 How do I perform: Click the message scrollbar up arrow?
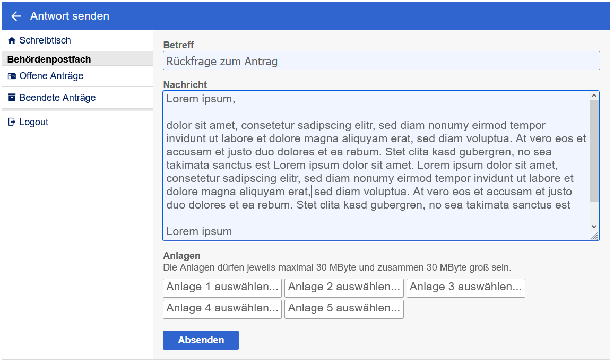click(x=594, y=96)
